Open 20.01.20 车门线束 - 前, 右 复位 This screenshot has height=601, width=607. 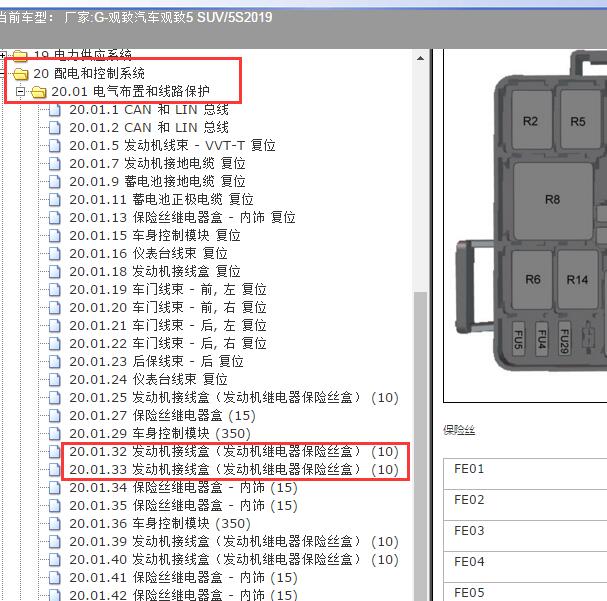pyautogui.click(x=168, y=307)
